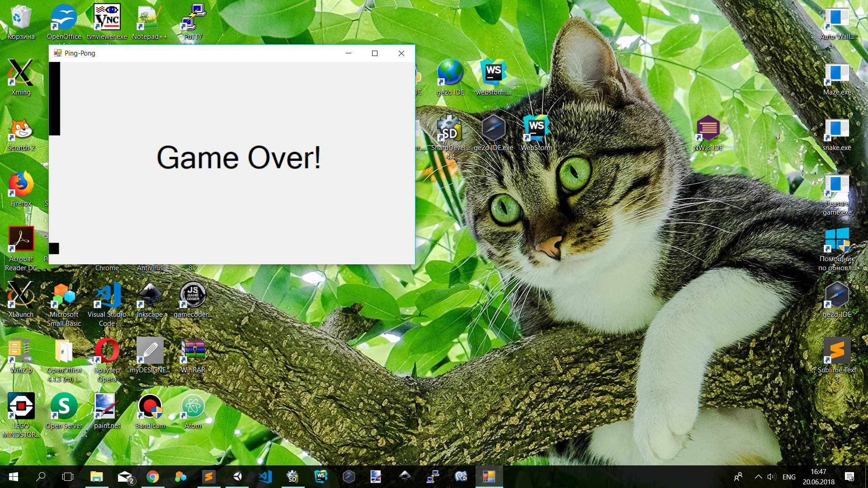This screenshot has height=488, width=868.
Task: Open the Action Center notifications
Action: [x=849, y=477]
